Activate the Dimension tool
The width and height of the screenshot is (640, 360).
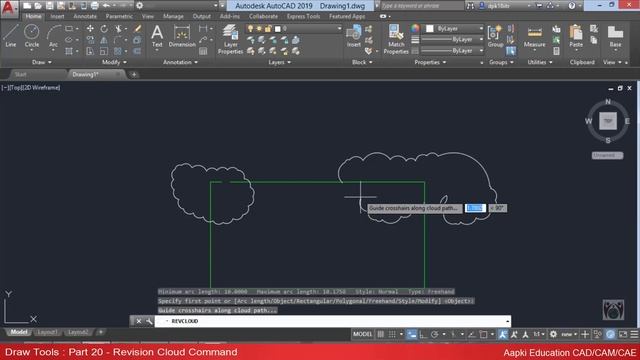(x=182, y=36)
